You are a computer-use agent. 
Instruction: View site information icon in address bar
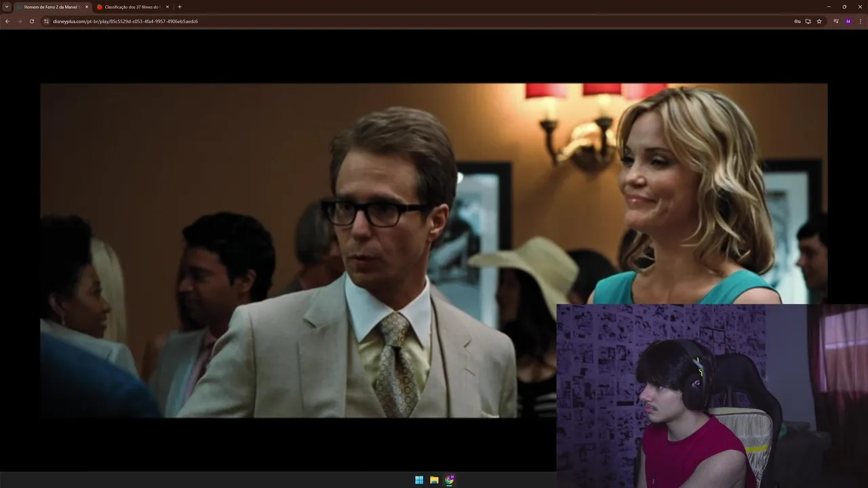pos(47,21)
